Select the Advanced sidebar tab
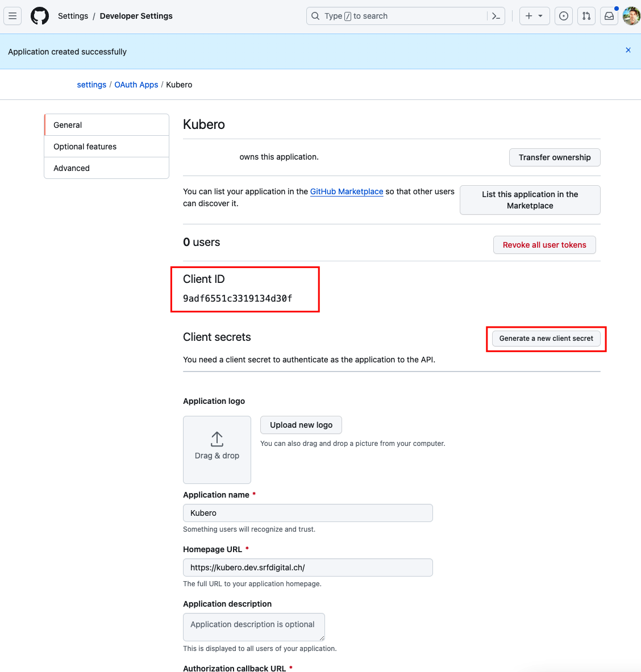This screenshot has height=672, width=641. coord(106,168)
